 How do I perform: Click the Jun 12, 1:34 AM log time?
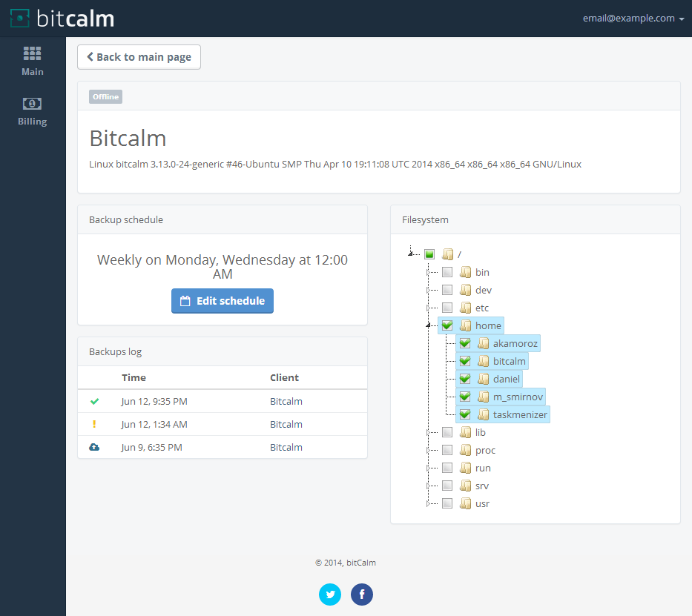point(154,424)
